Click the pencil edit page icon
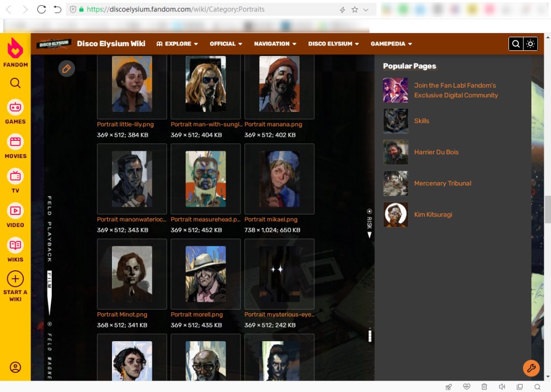The height and width of the screenshot is (392, 551). click(66, 68)
